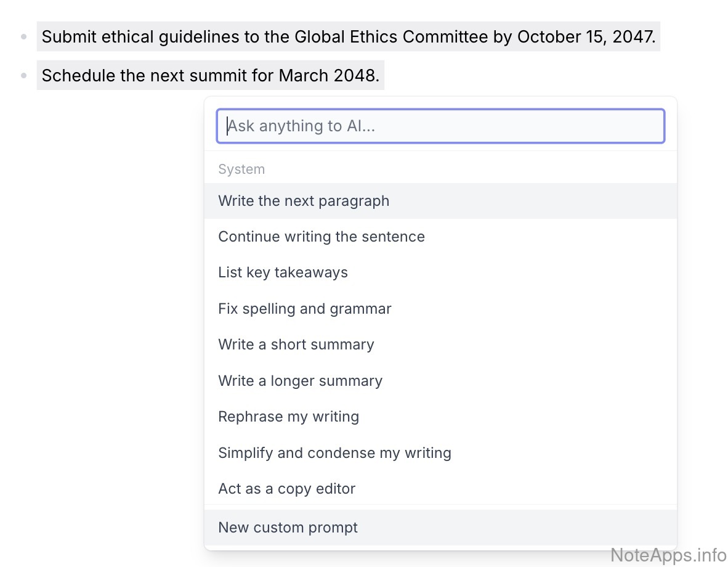Click the March 2048 text
This screenshot has height=567, width=728.
[x=327, y=76]
